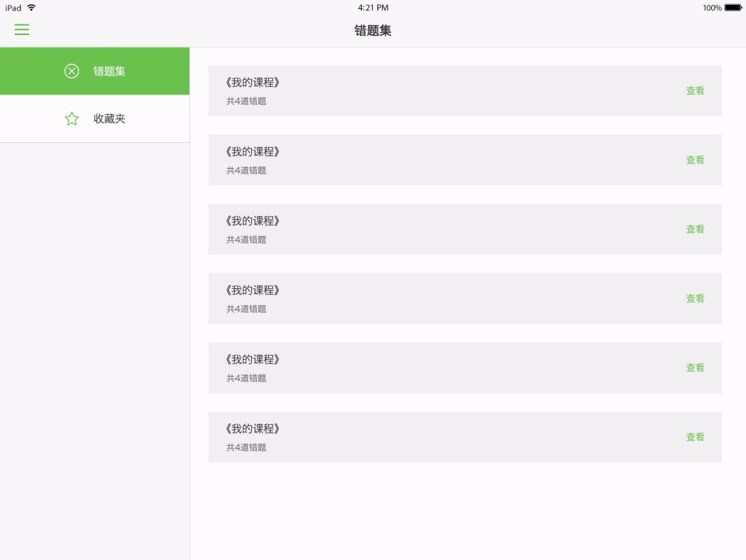
Task: Click 《我的课程》 title on the fourth card
Action: point(253,289)
